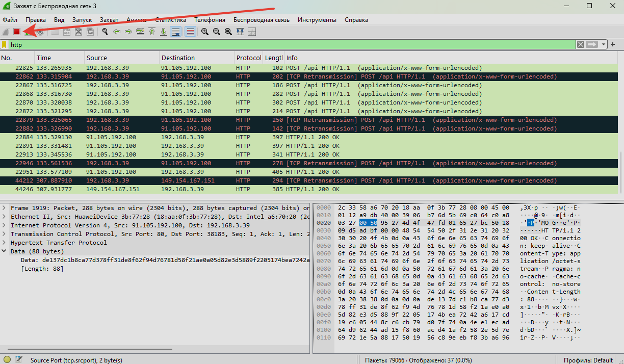The width and height of the screenshot is (624, 364).
Task: Expand the Frame 1919 tree node
Action: pyautogui.click(x=5, y=208)
